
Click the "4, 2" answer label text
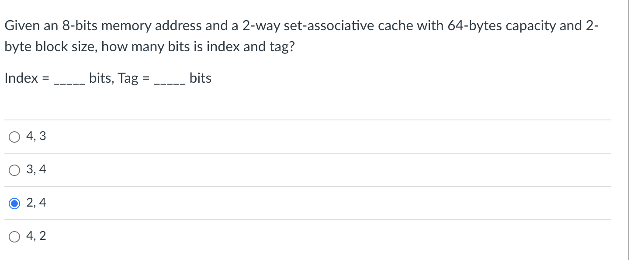tap(36, 236)
